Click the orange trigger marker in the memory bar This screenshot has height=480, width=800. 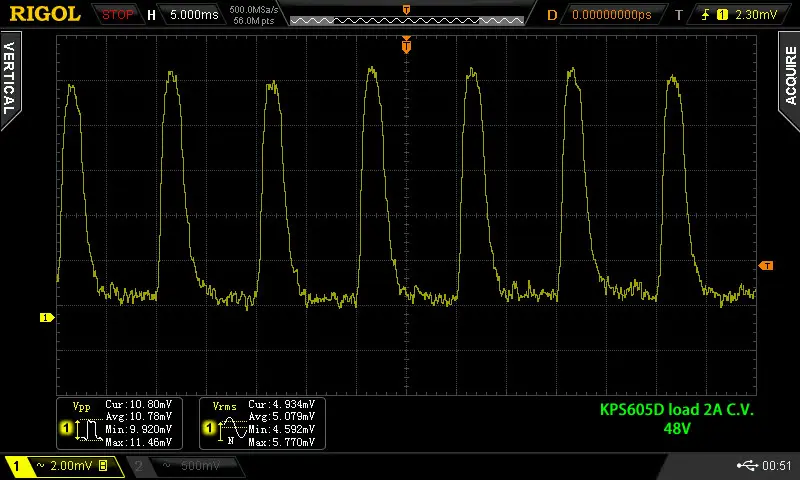pos(406,9)
